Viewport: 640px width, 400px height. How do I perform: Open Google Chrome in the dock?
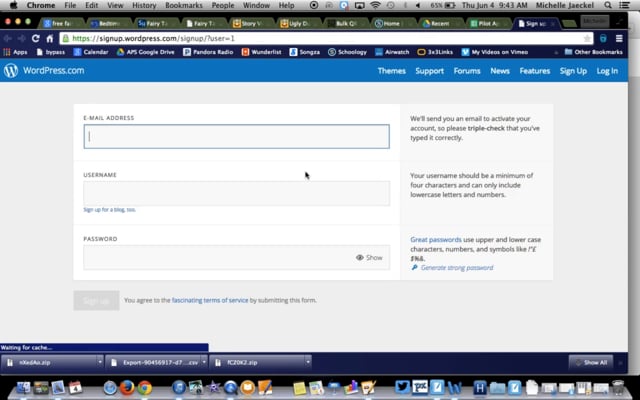click(144, 387)
